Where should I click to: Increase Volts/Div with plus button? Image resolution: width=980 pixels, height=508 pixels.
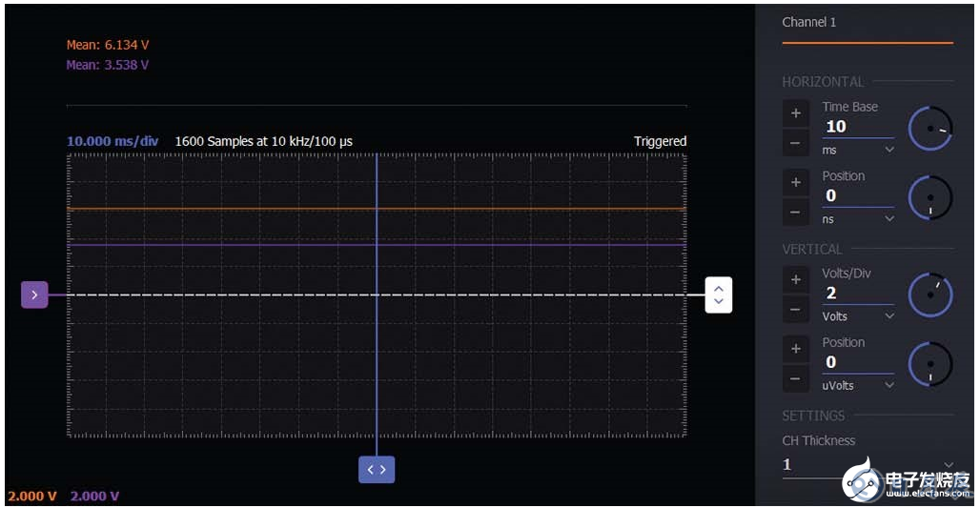pos(796,279)
